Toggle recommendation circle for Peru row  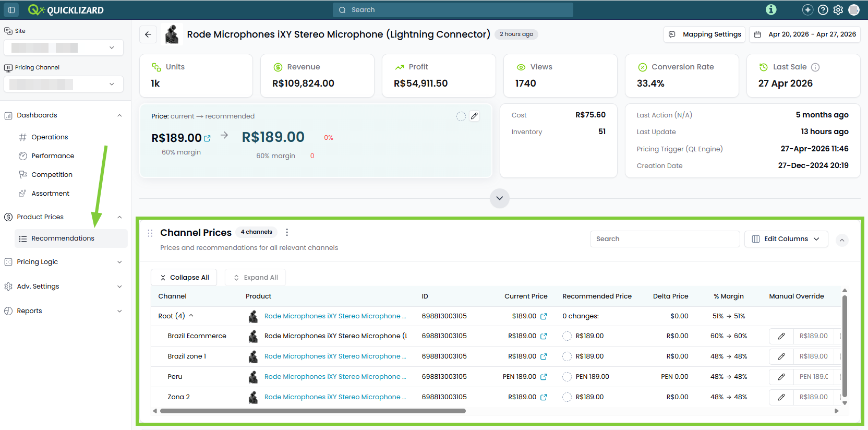point(567,377)
